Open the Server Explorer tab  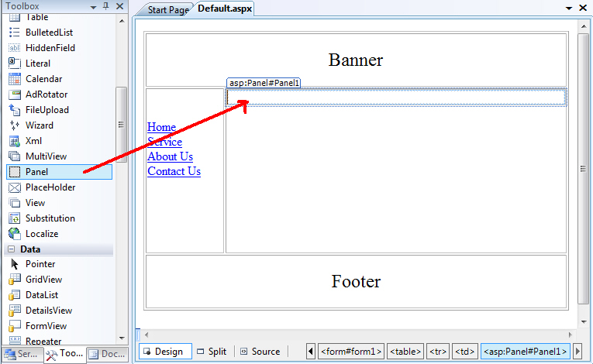(22, 354)
